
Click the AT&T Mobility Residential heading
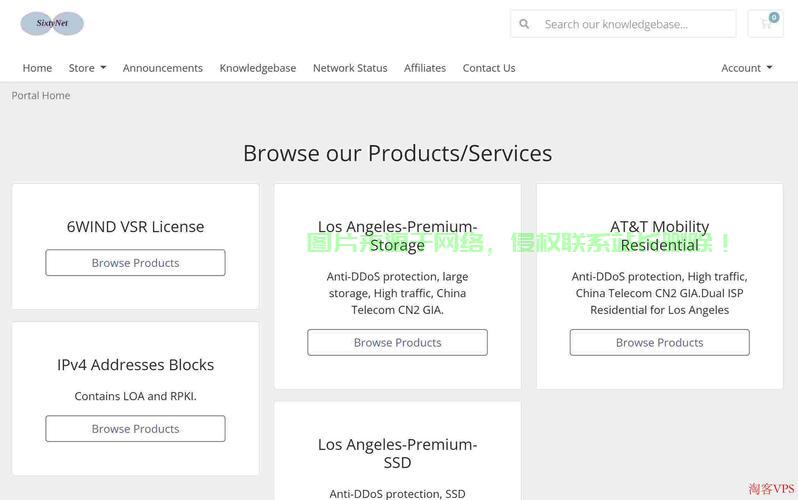[x=660, y=236]
